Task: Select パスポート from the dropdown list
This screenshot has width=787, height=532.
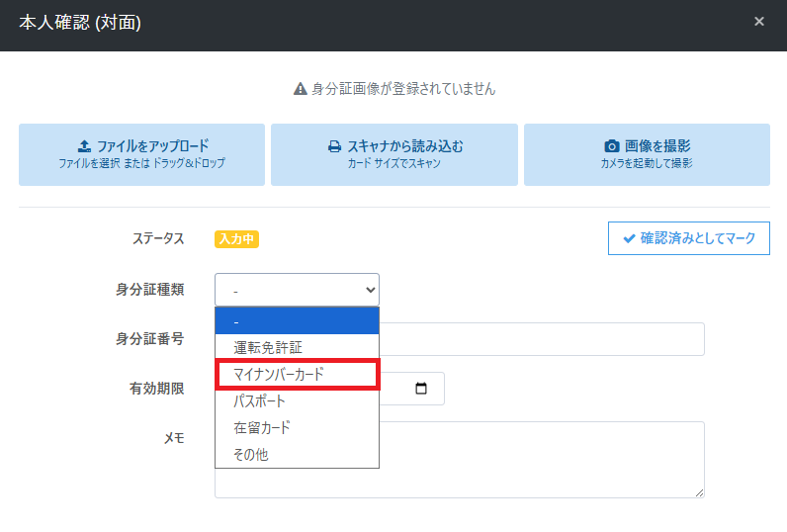Action: pyautogui.click(x=260, y=401)
